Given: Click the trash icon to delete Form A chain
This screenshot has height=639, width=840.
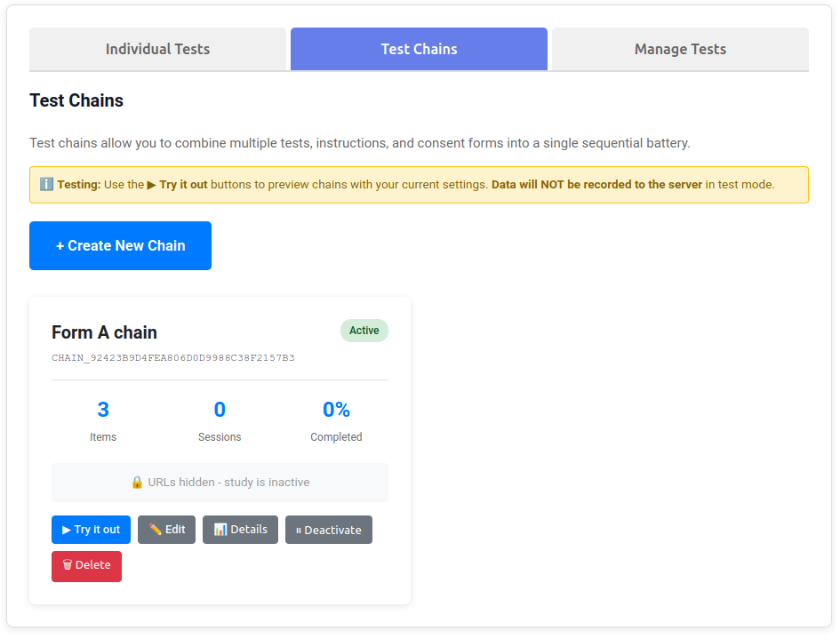Looking at the screenshot, I should pyautogui.click(x=67, y=566).
